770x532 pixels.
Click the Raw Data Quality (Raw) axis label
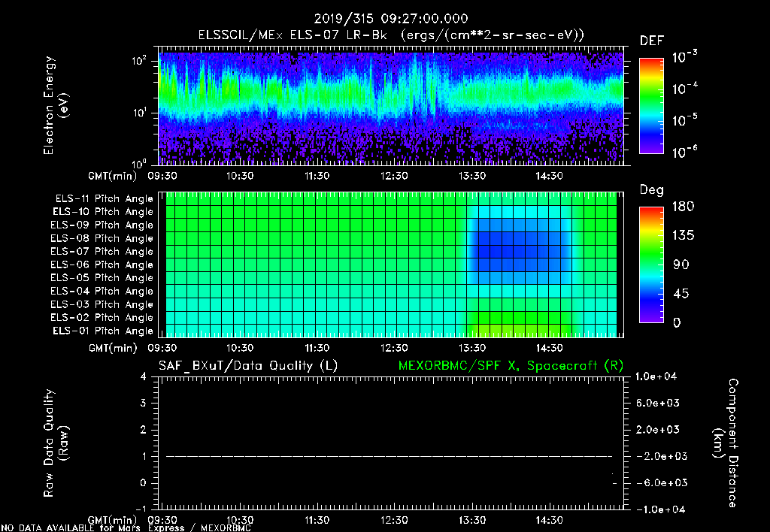coord(56,443)
